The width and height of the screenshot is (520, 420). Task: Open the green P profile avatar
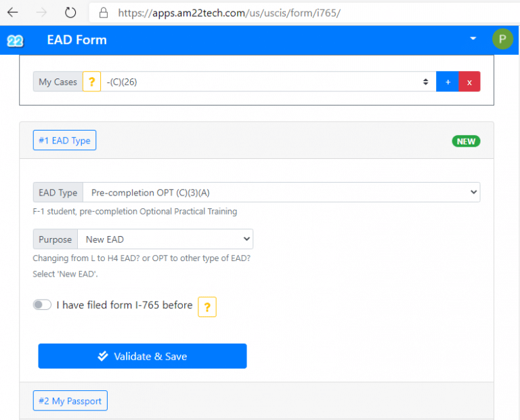[x=502, y=39]
